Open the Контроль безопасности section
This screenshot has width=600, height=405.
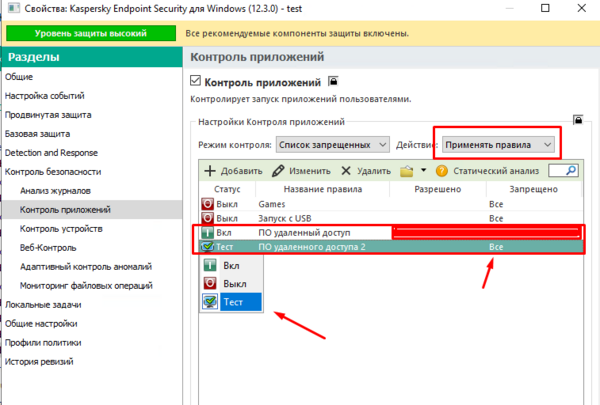click(53, 172)
